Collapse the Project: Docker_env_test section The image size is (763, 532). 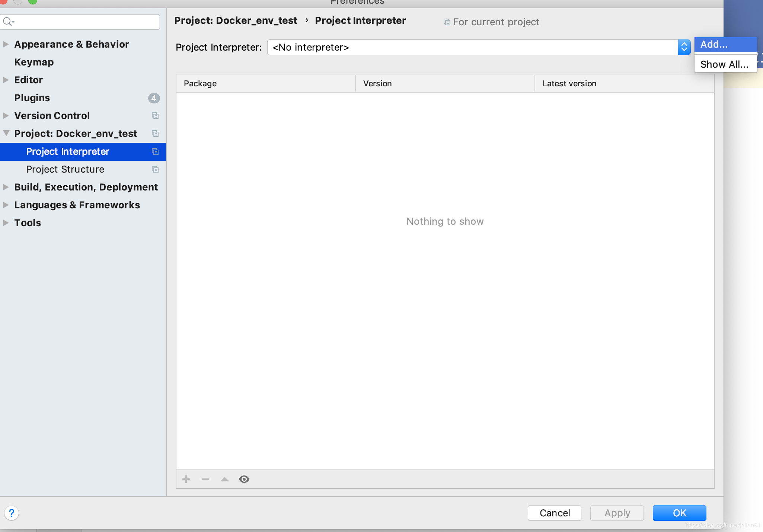point(6,133)
